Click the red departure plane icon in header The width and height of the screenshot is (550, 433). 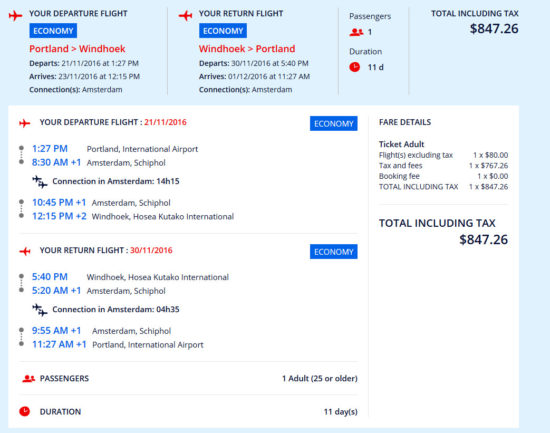[x=15, y=15]
